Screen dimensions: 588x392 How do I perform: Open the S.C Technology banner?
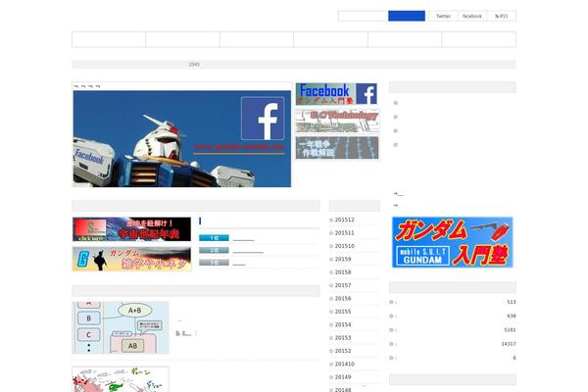337,121
